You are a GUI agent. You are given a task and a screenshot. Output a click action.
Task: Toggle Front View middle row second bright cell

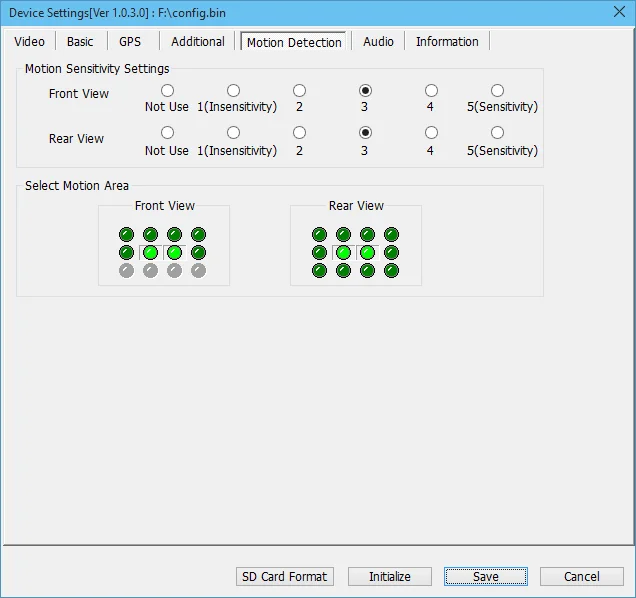tap(150, 252)
